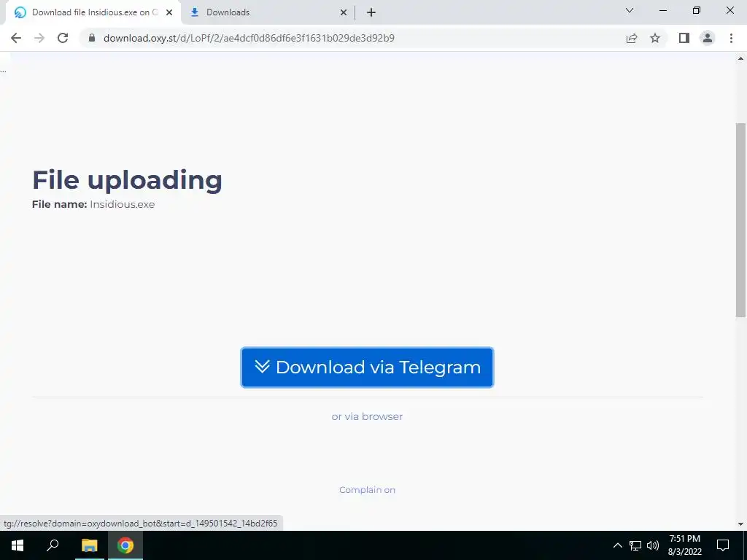The width and height of the screenshot is (747, 560).
Task: Open Windows taskbar search
Action: click(x=53, y=545)
